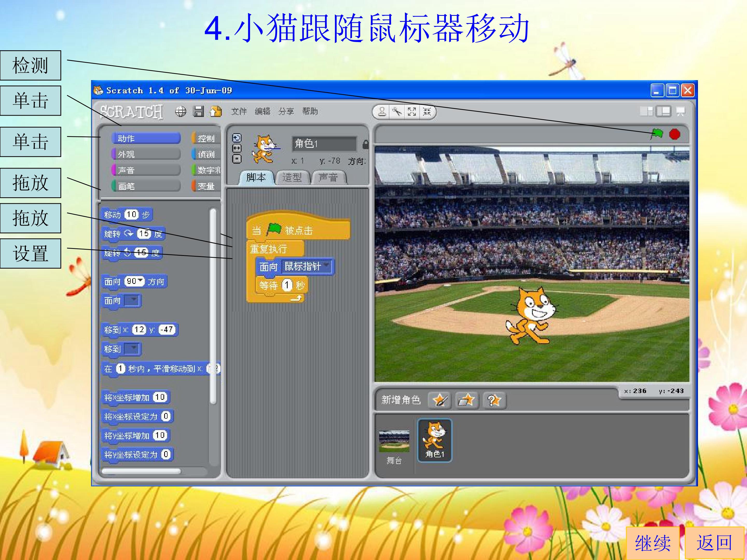Set rotation style to left-right flip only
The image size is (747, 560).
[237, 148]
